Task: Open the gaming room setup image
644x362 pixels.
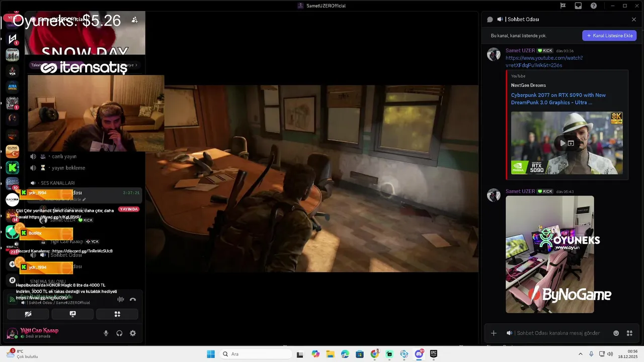Action: click(550, 254)
